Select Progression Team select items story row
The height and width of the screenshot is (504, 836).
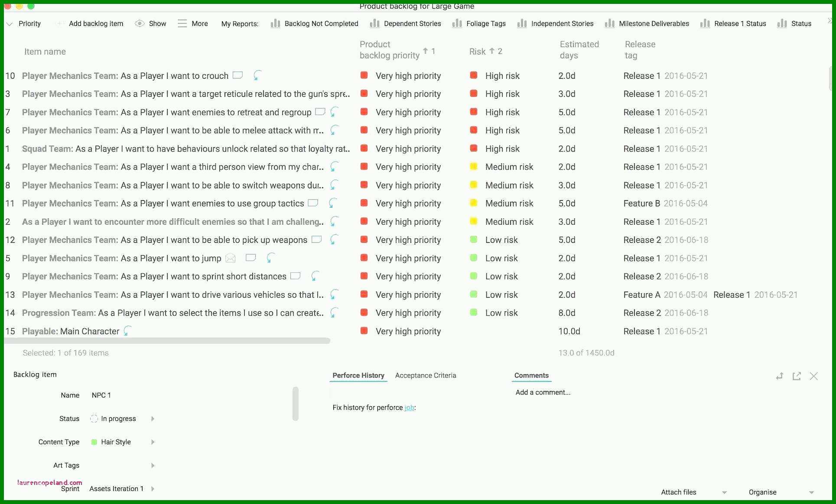pyautogui.click(x=172, y=313)
